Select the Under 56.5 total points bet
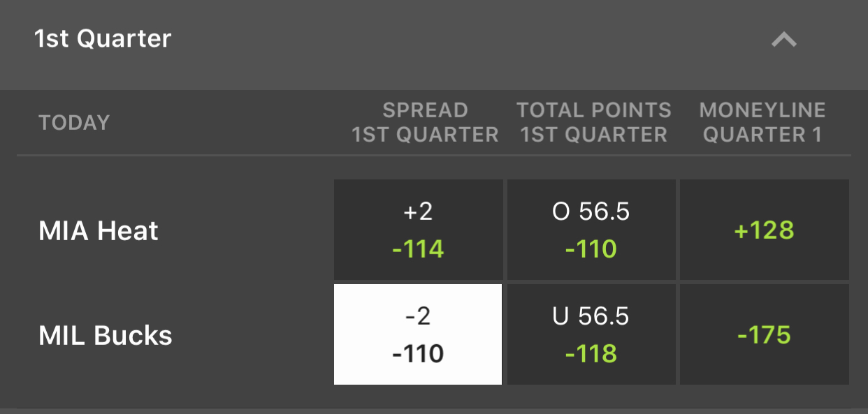 click(x=591, y=334)
